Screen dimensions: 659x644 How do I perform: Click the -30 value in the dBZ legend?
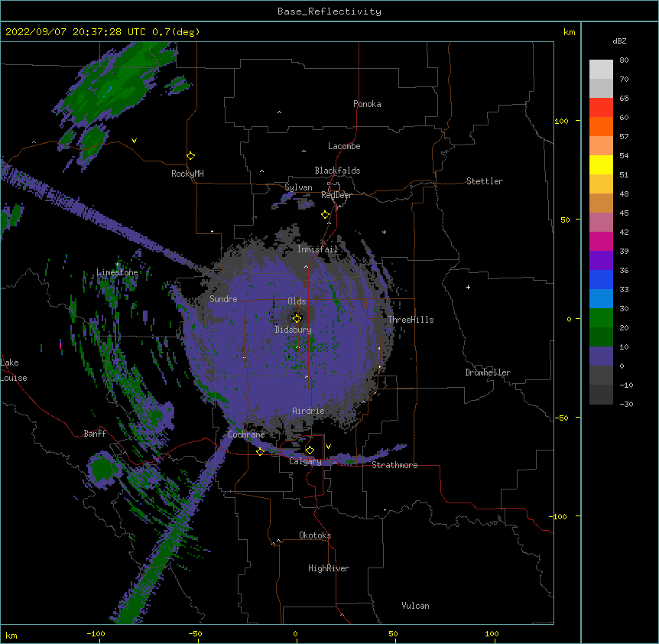626,404
